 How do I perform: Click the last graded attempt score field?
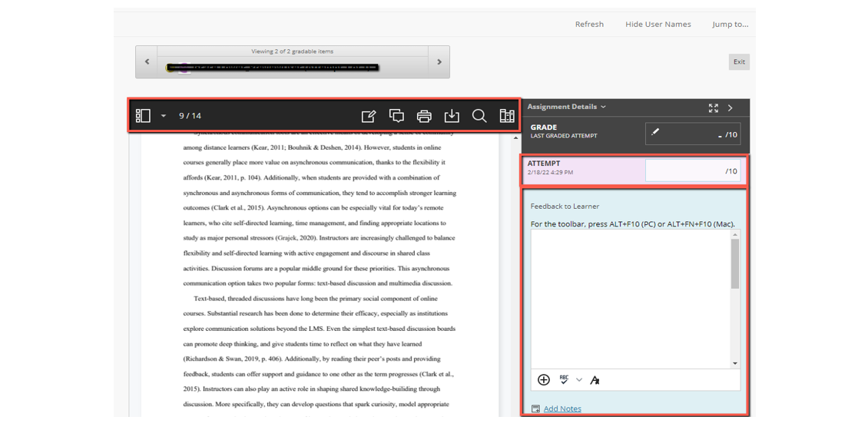(693, 134)
